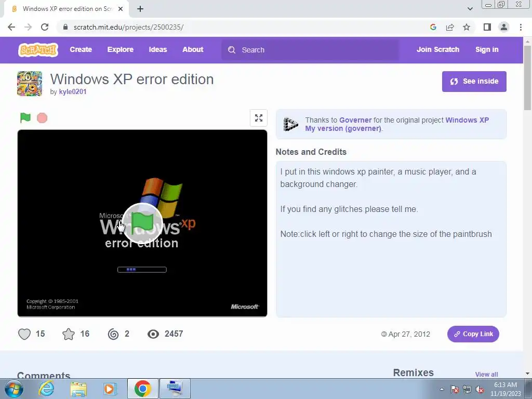Start project with large green flag overlay
Screen dimensions: 532x399
tap(142, 223)
